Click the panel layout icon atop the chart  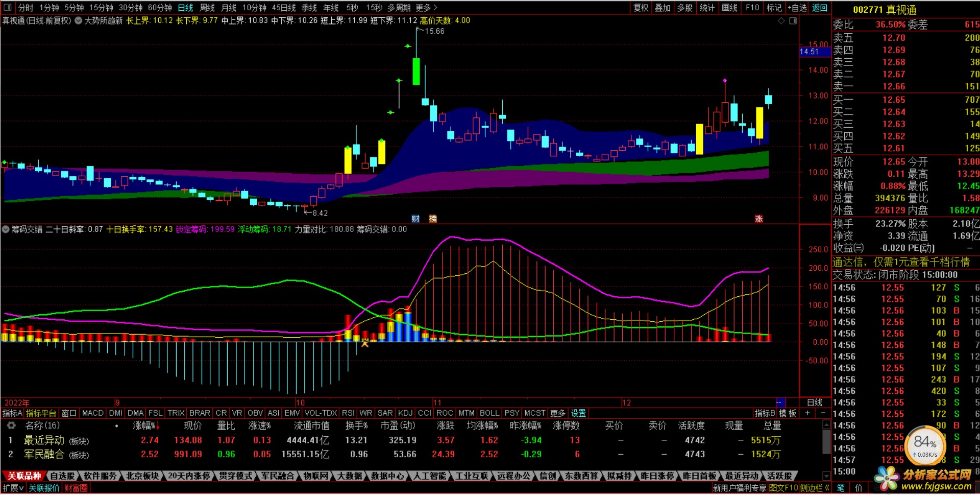click(x=793, y=21)
